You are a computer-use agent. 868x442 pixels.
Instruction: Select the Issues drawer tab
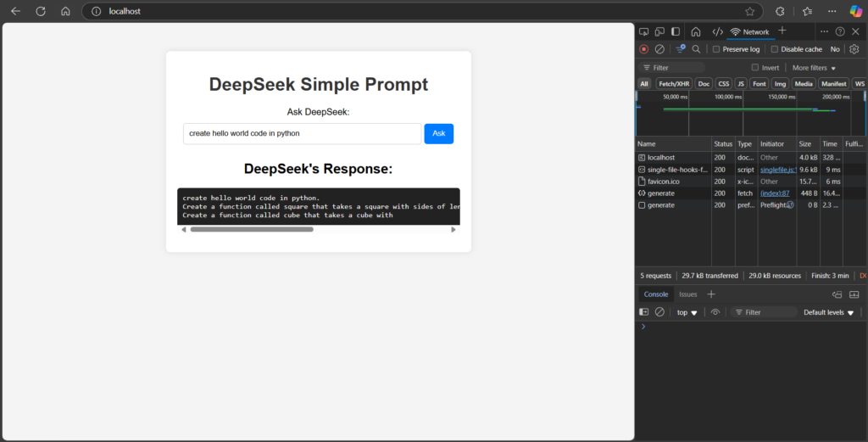click(x=688, y=294)
